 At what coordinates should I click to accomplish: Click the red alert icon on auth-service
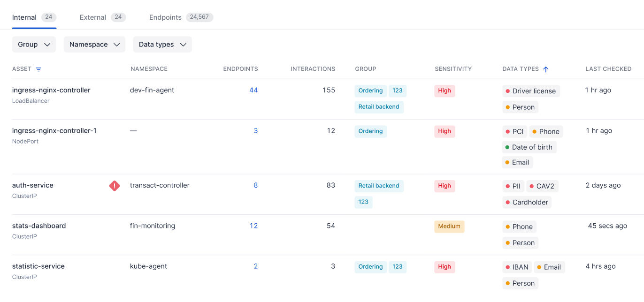pyautogui.click(x=115, y=186)
